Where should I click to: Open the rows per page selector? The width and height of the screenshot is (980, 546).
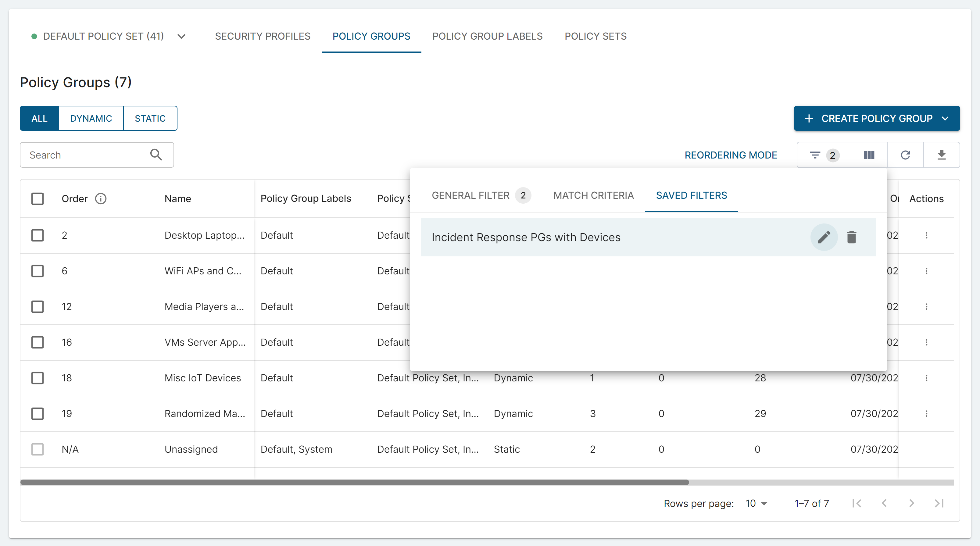coord(756,503)
